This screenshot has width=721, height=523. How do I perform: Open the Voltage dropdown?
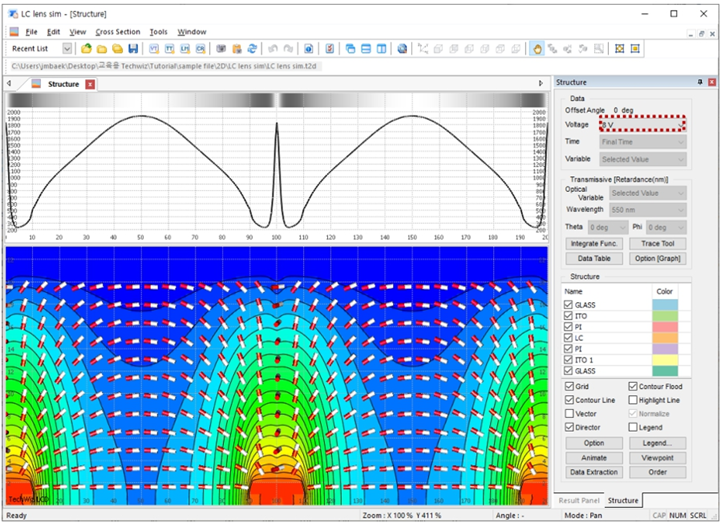642,125
